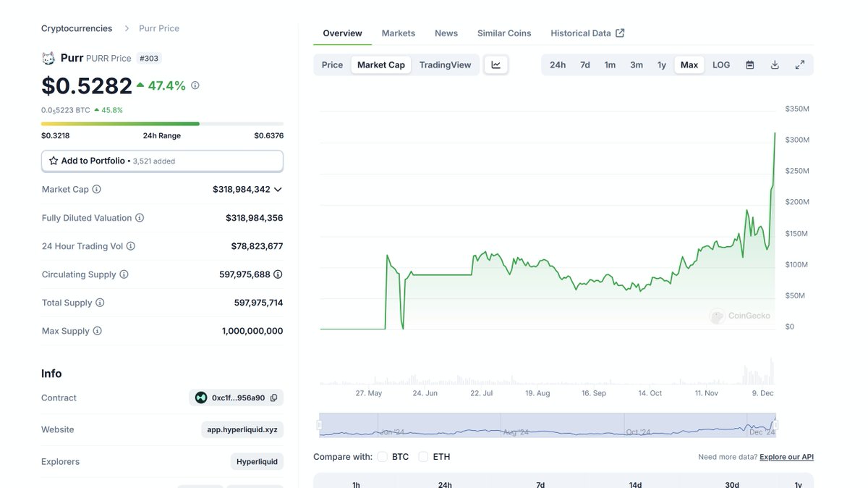This screenshot has width=868, height=488.
Task: Download the chart data
Action: click(775, 64)
